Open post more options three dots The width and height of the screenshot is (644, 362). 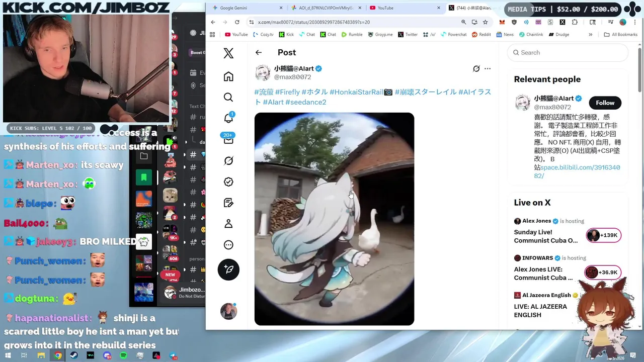[x=487, y=69]
